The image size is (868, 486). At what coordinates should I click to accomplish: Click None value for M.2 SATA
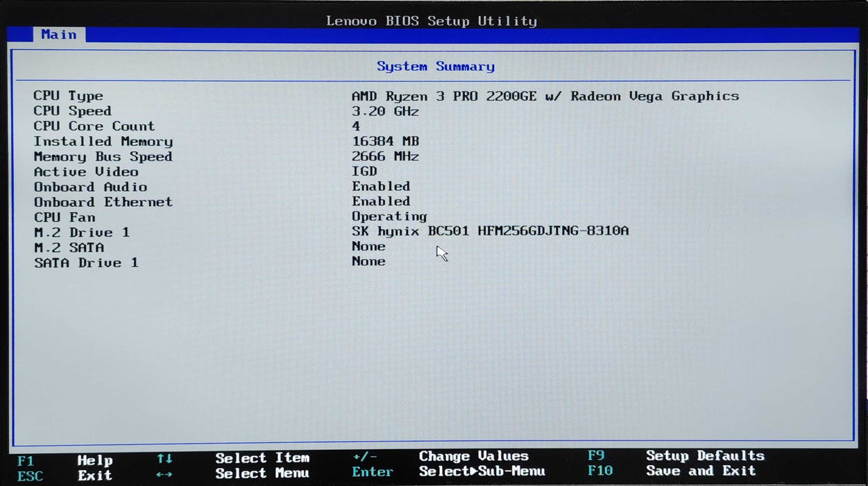368,246
